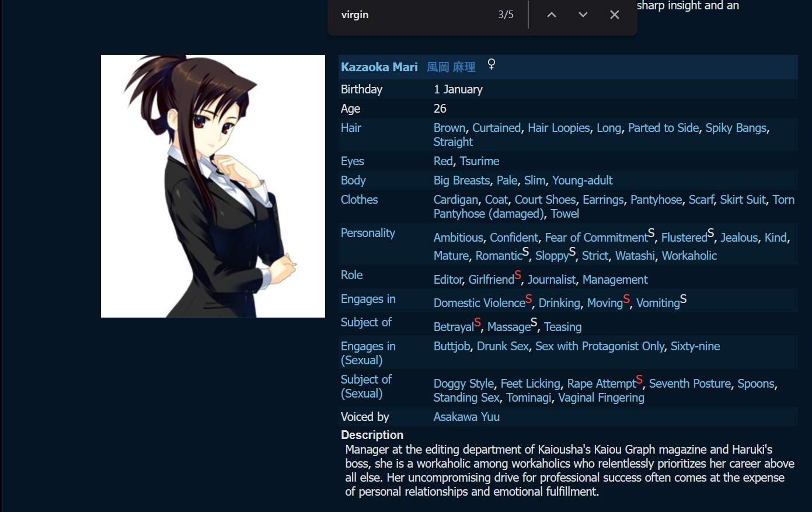This screenshot has width=812, height=512.
Task: Open voice actor Asakawa Yuu's page
Action: click(x=466, y=417)
